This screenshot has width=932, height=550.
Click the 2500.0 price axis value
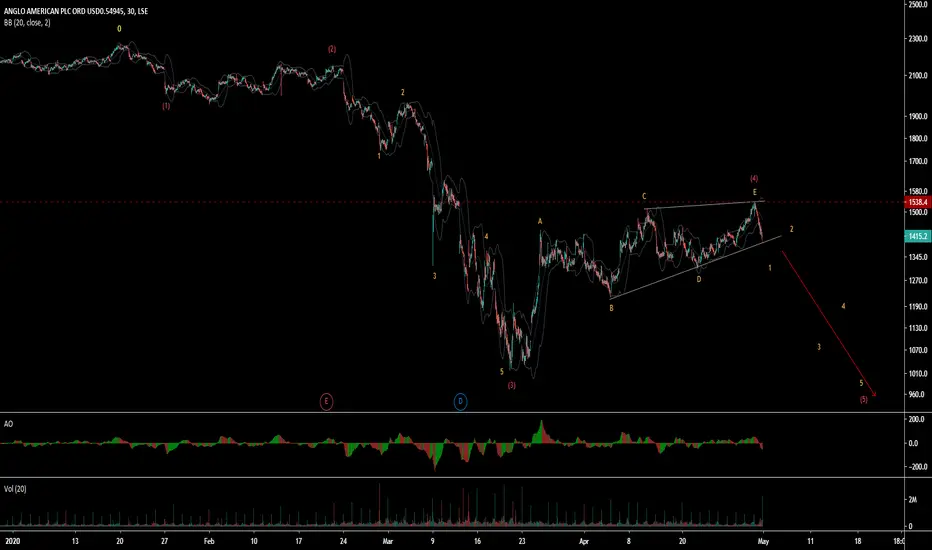[918, 4]
